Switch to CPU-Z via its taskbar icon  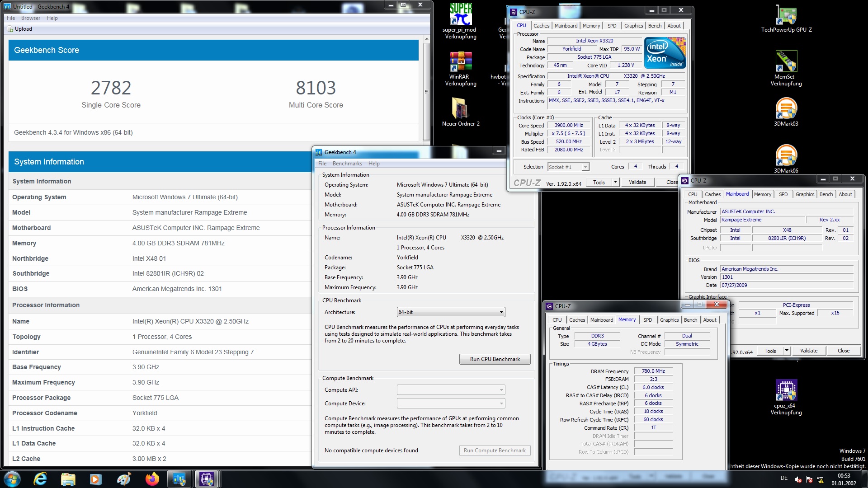tap(207, 479)
